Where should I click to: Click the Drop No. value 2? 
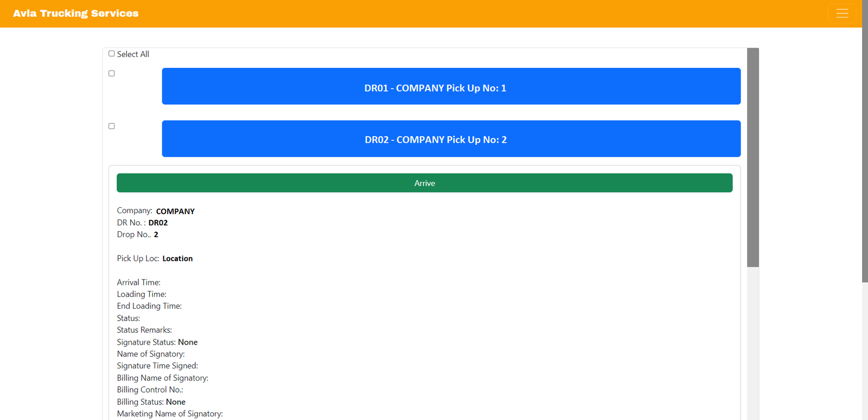point(156,235)
